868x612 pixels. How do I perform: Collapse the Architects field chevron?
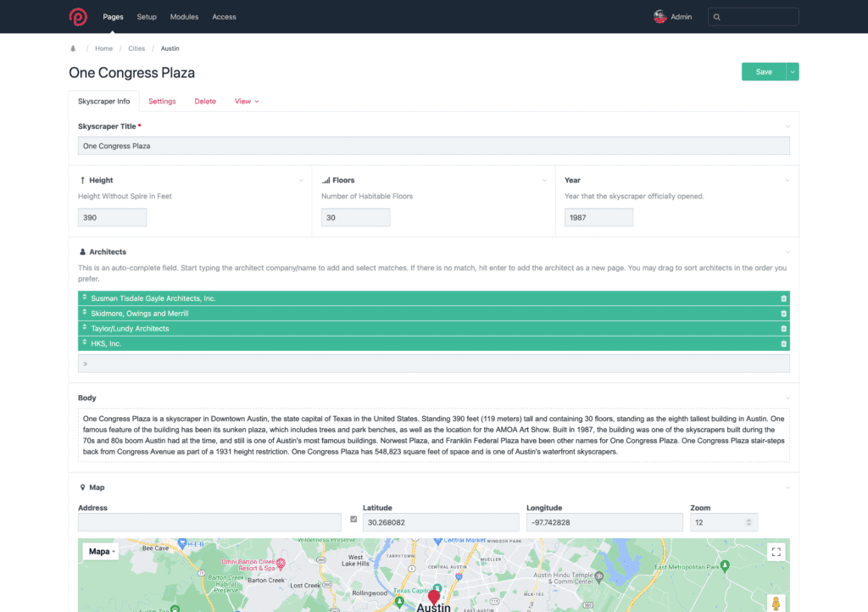[x=787, y=253]
